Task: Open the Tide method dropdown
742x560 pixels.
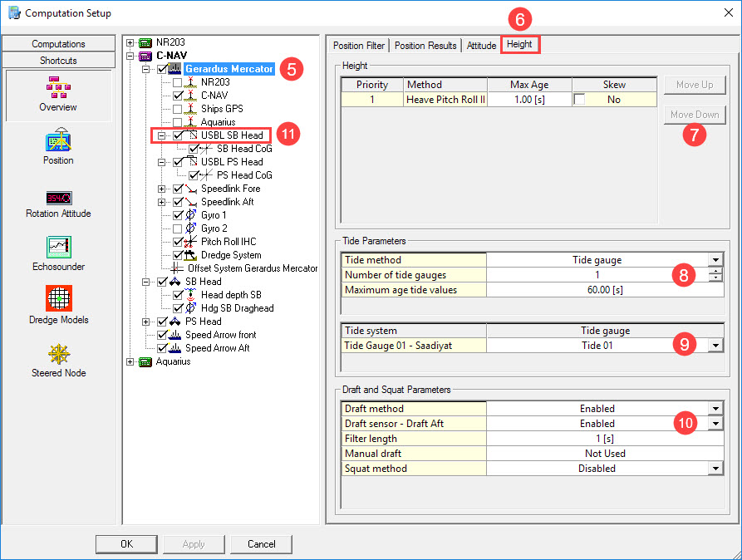Action: pyautogui.click(x=715, y=260)
